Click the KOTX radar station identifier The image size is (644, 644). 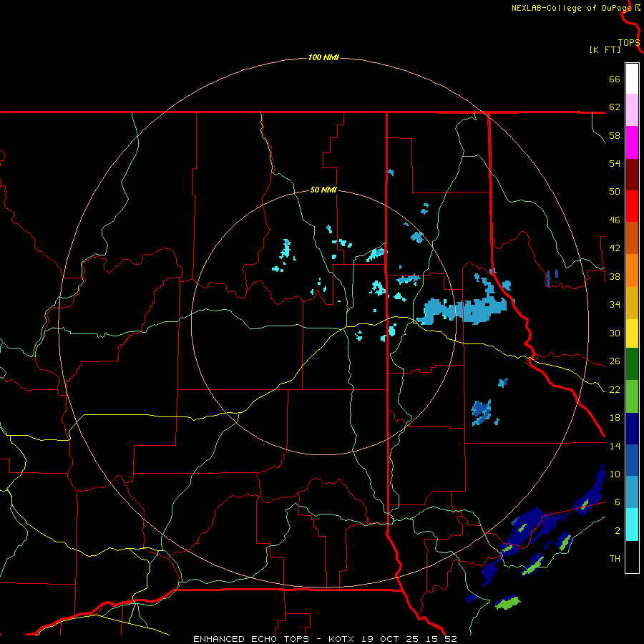coord(341,639)
